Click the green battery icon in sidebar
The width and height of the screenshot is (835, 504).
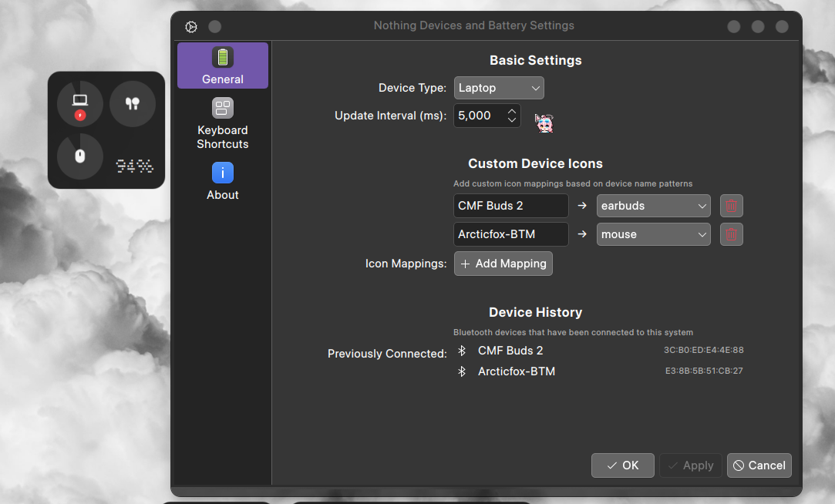pos(223,57)
